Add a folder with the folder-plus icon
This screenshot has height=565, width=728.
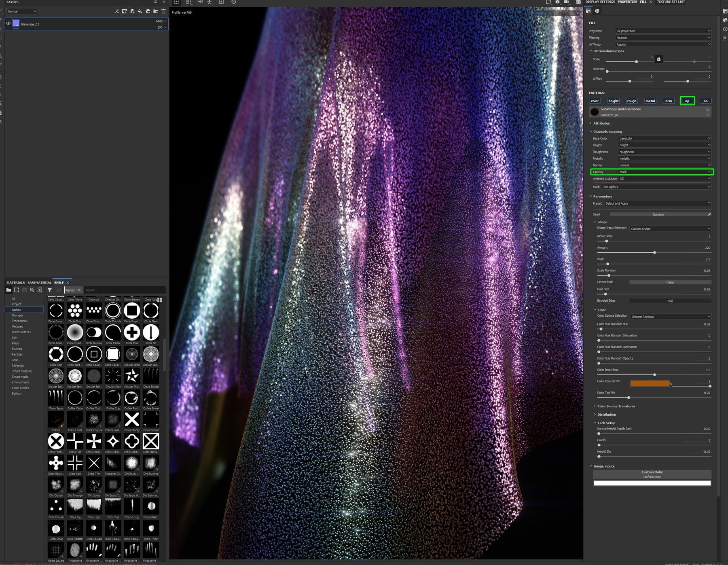156,11
